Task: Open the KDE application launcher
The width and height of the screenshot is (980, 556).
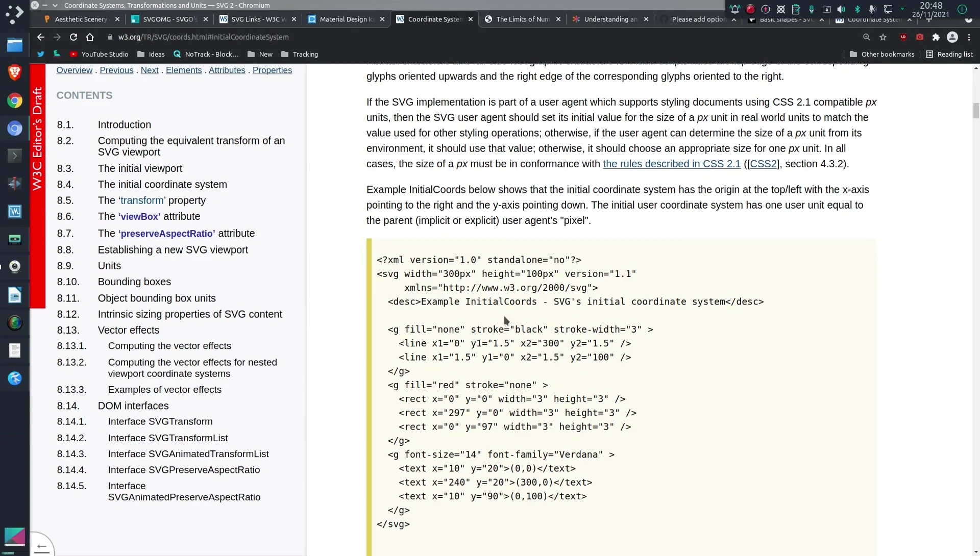Action: tap(14, 14)
